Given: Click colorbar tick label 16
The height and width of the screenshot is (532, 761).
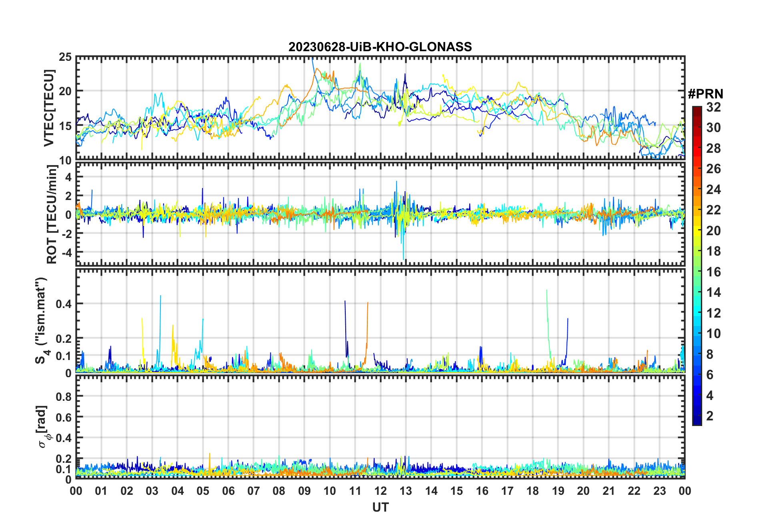Looking at the screenshot, I should [713, 272].
